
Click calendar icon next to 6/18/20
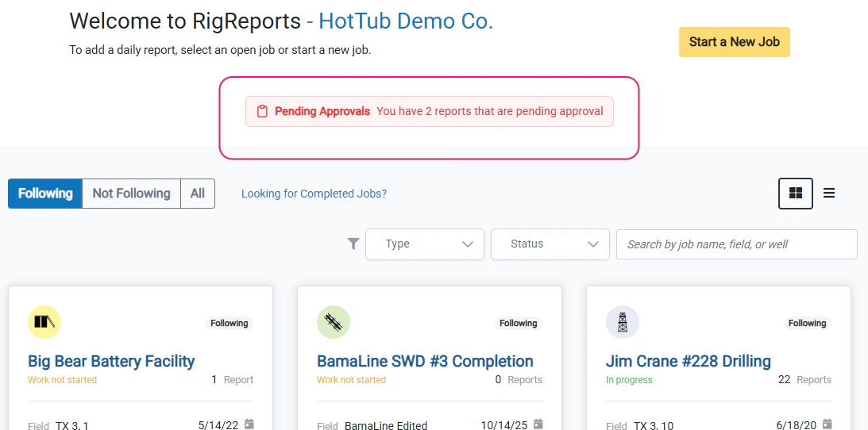coord(827,424)
